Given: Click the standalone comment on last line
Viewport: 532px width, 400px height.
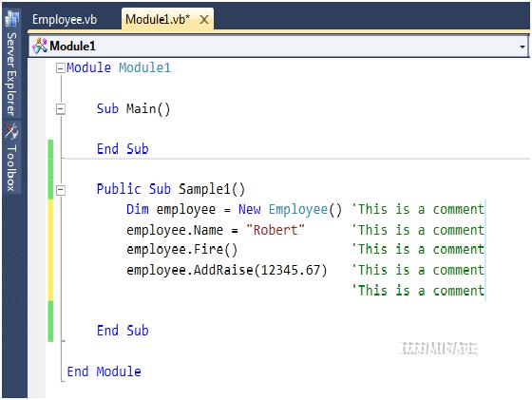Looking at the screenshot, I should (418, 291).
